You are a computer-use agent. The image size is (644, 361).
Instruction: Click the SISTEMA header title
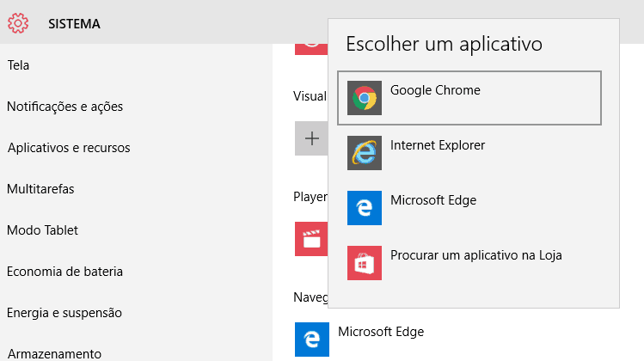pos(74,24)
